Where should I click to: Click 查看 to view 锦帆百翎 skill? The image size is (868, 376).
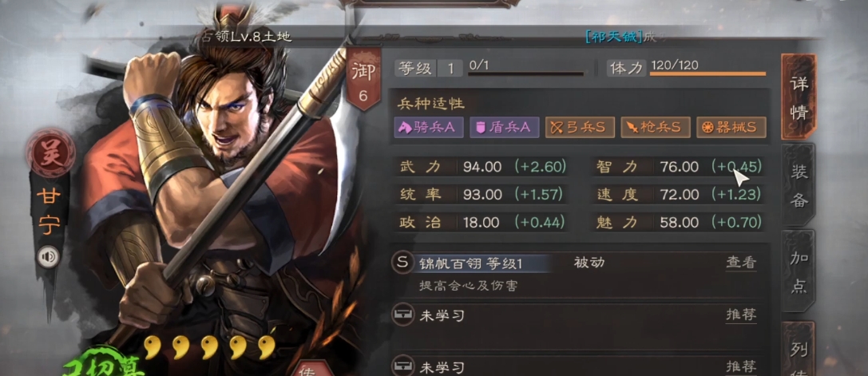click(741, 263)
